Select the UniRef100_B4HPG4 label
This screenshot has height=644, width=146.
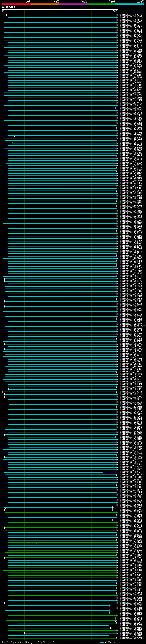pyautogui.click(x=131, y=542)
